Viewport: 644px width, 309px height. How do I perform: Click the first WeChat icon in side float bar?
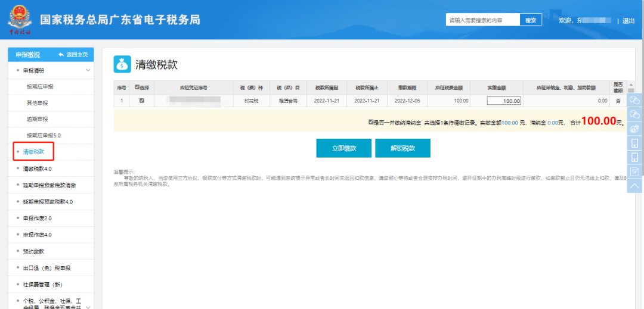[635, 99]
